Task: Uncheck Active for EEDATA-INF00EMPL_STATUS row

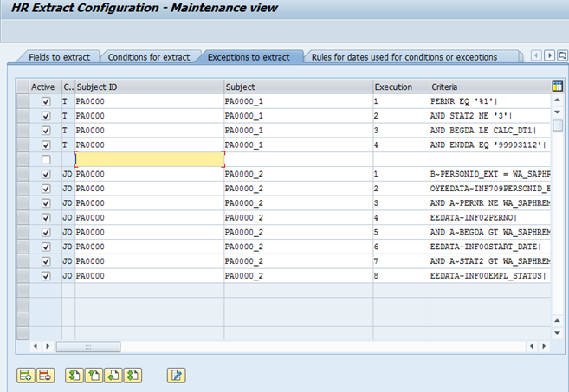Action: [x=46, y=275]
